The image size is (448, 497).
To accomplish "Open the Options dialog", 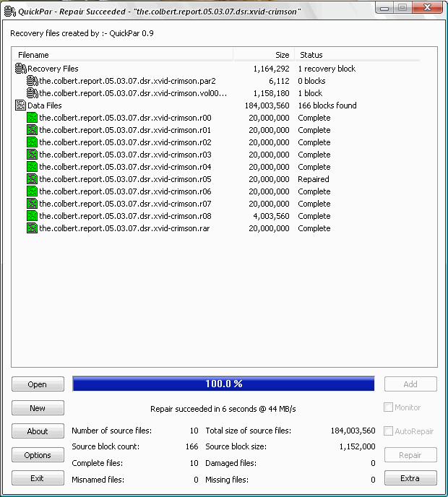I will point(38,455).
